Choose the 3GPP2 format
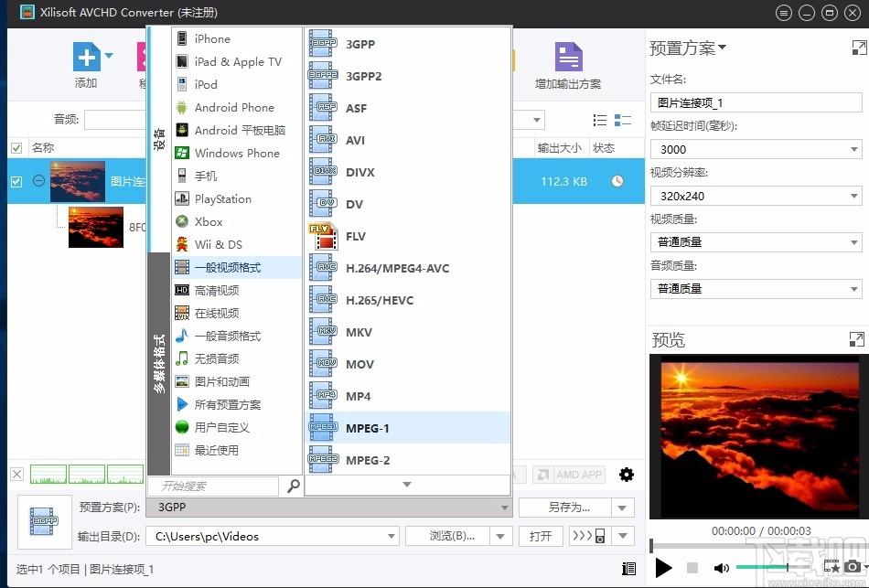Viewport: 869px width, 588px height. pyautogui.click(x=407, y=76)
